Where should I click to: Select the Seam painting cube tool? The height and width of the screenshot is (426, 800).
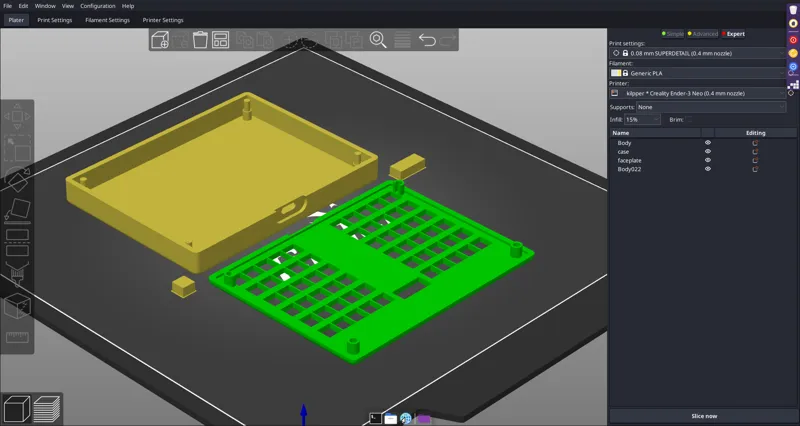pyautogui.click(x=17, y=306)
